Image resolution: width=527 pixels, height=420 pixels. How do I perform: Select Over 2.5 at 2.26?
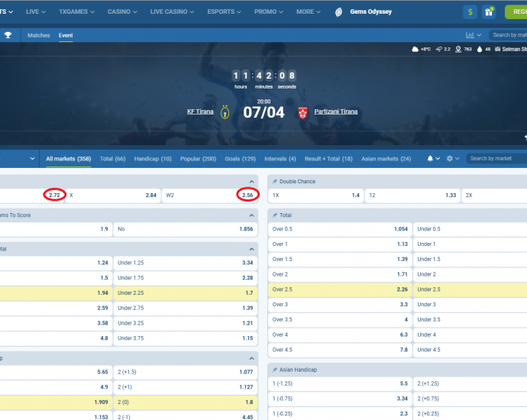(x=340, y=289)
